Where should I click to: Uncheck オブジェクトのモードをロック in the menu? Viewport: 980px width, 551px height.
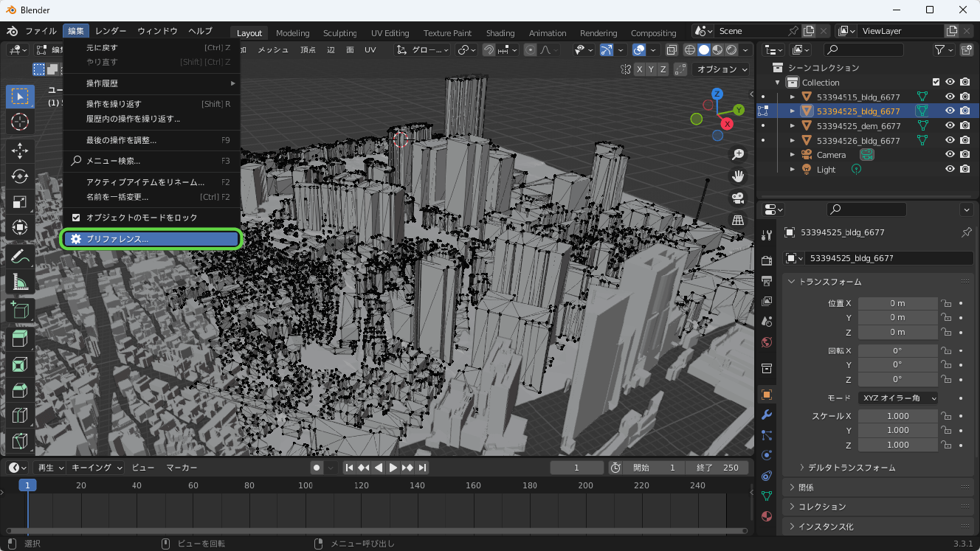[x=76, y=217]
